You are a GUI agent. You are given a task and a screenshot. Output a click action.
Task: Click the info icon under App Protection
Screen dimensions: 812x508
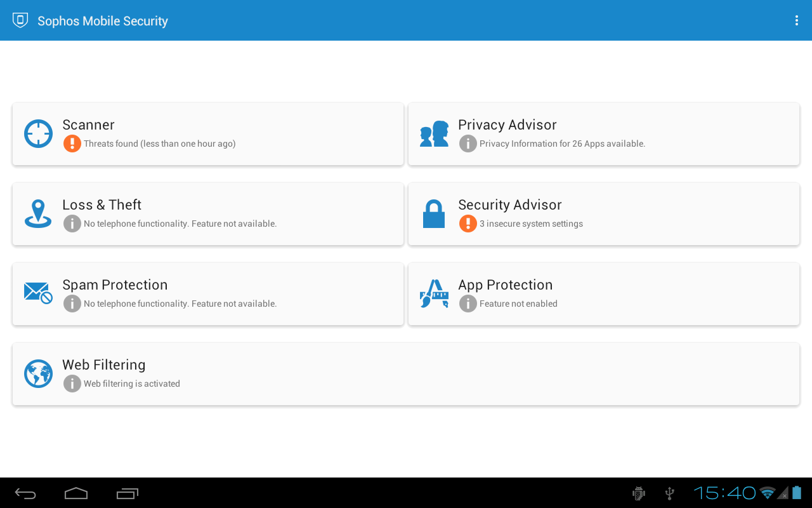coord(468,304)
